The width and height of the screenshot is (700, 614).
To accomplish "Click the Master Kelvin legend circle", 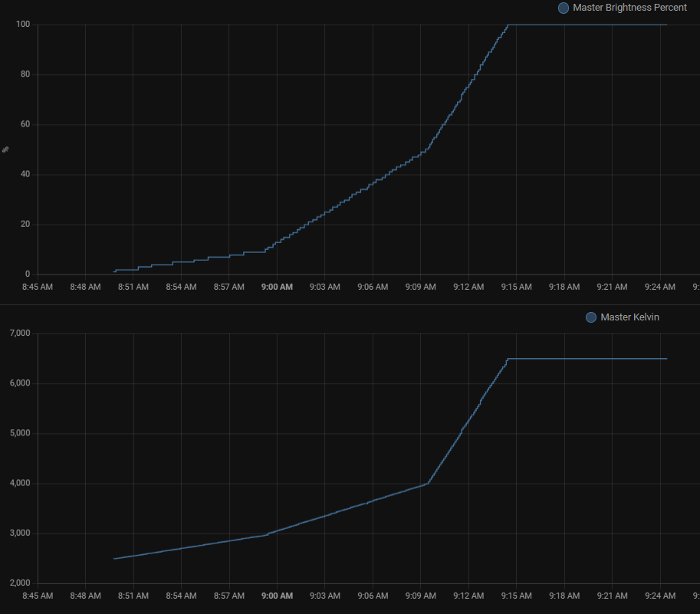I will point(590,317).
